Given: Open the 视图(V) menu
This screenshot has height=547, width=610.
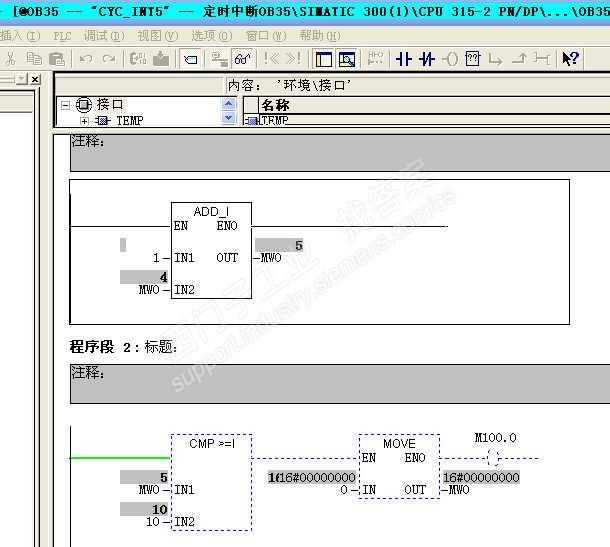Looking at the screenshot, I should click(x=158, y=36).
